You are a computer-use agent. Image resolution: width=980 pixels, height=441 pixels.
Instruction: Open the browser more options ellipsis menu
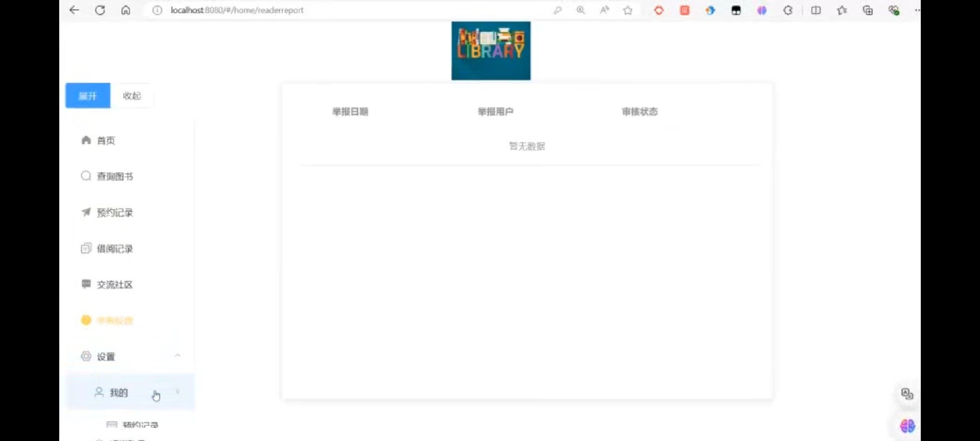[917, 10]
